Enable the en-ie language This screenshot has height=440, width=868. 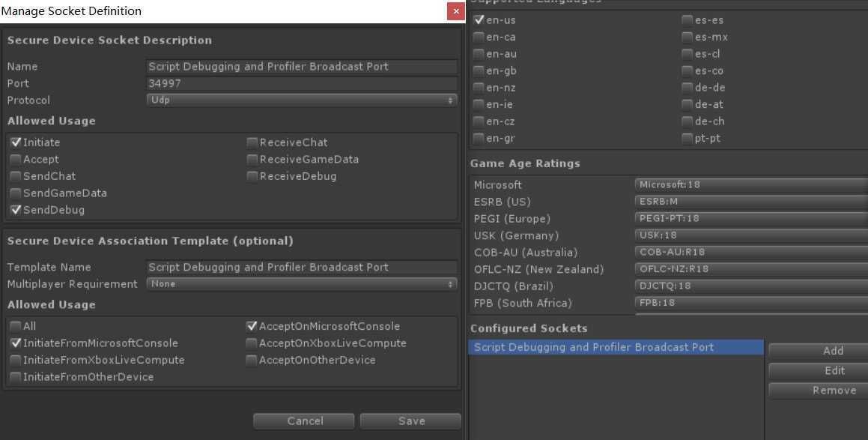tap(479, 104)
